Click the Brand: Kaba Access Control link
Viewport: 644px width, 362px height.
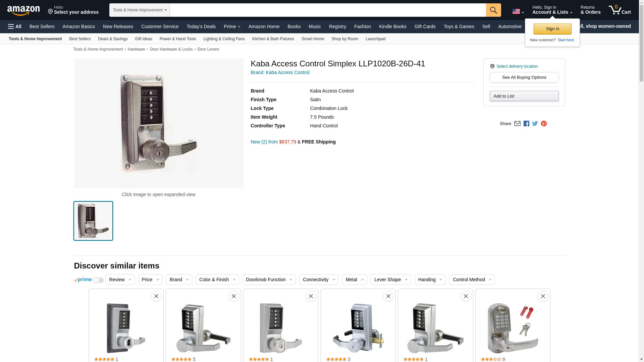click(280, 72)
